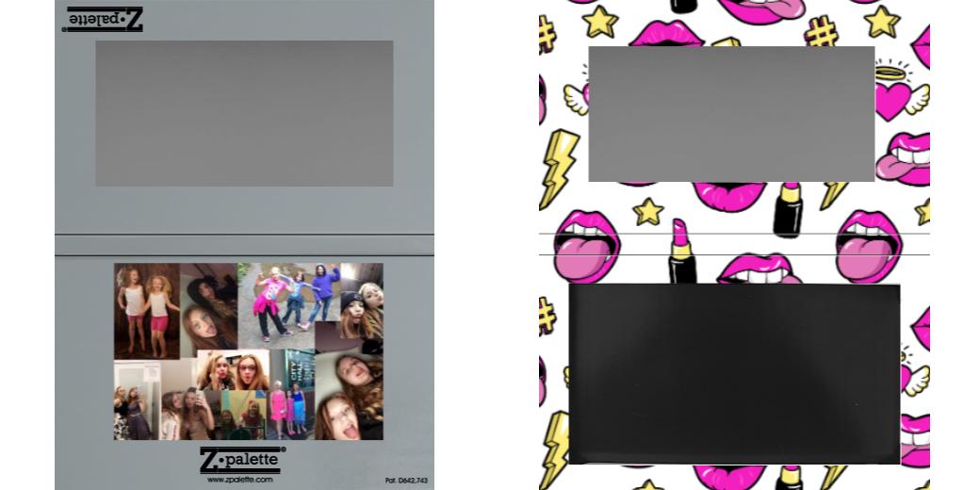Click the yellow star in top right corner

[882, 21]
